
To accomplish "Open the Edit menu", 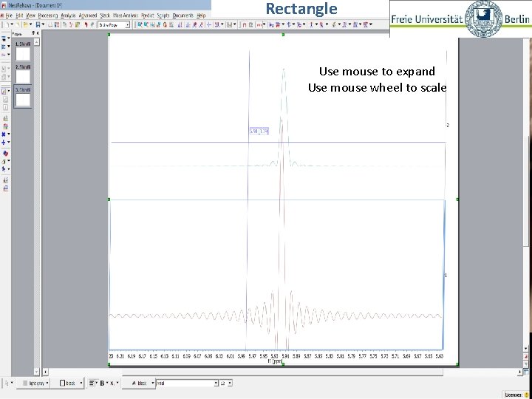I will (20, 16).
